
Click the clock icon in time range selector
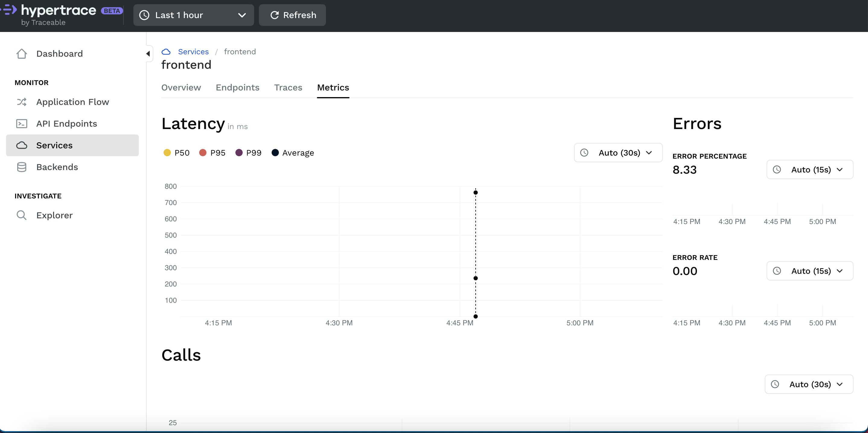coord(144,15)
